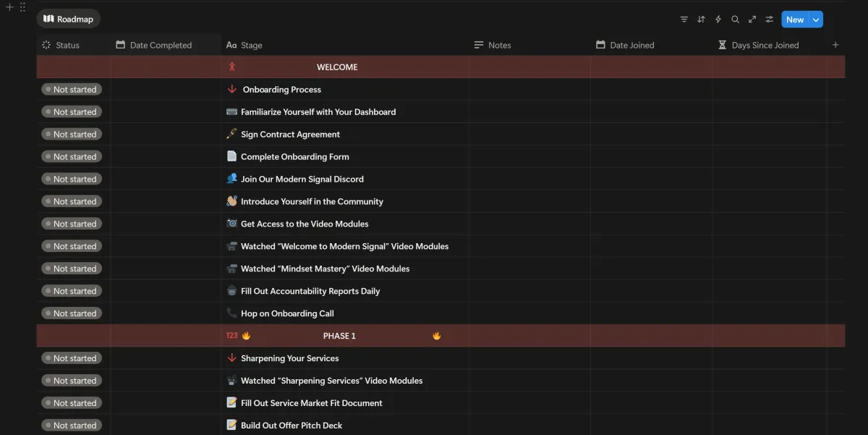Click the pen icon beside Sign Contract Agreement

point(231,134)
